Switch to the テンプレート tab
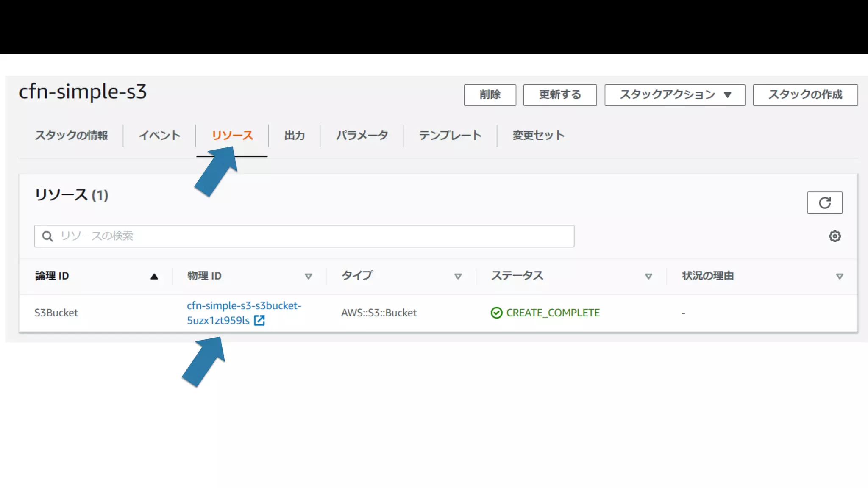The height and width of the screenshot is (488, 868). click(450, 136)
